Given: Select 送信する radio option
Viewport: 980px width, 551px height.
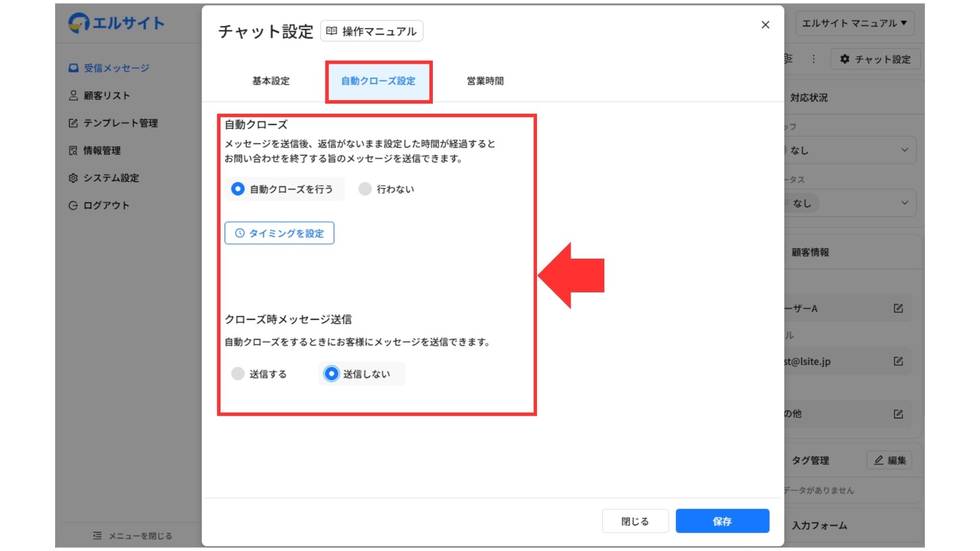Looking at the screenshot, I should point(238,374).
